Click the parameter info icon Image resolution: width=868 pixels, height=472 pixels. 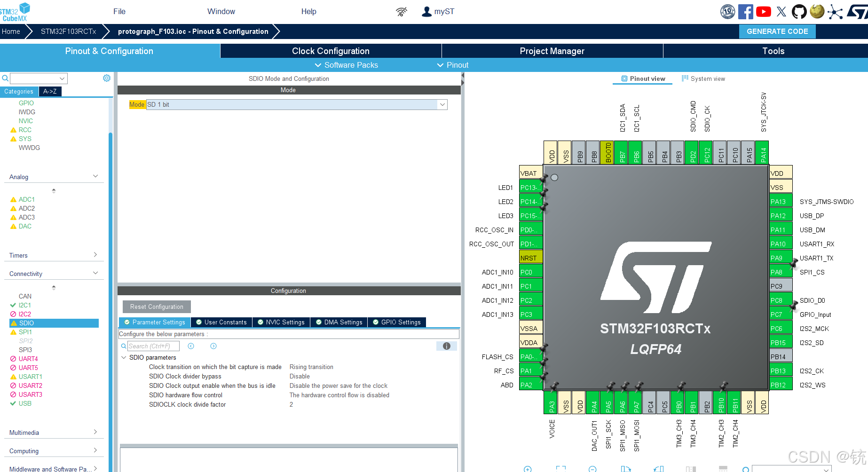point(447,346)
